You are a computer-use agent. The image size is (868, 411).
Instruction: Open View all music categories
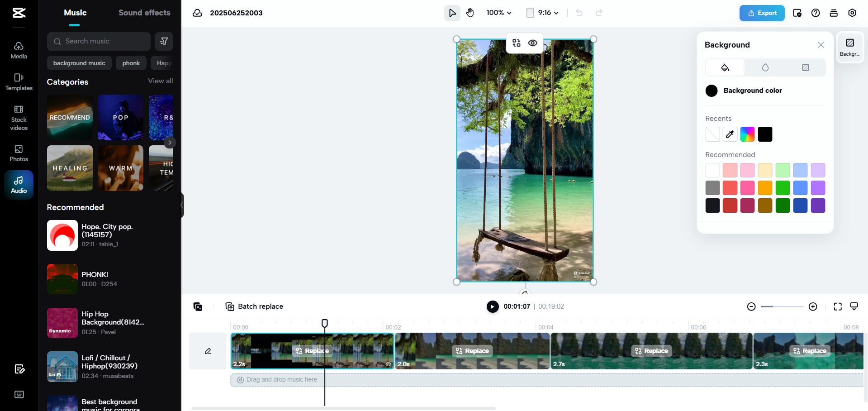(x=160, y=81)
